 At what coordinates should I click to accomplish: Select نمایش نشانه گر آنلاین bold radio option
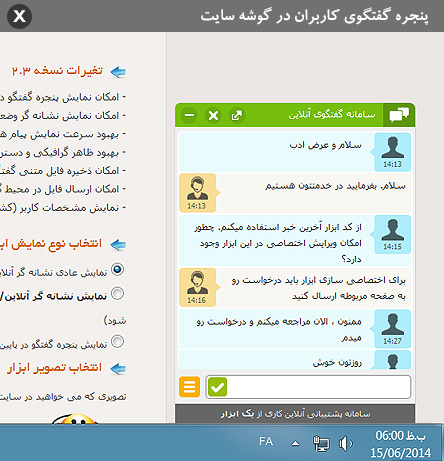(x=117, y=293)
